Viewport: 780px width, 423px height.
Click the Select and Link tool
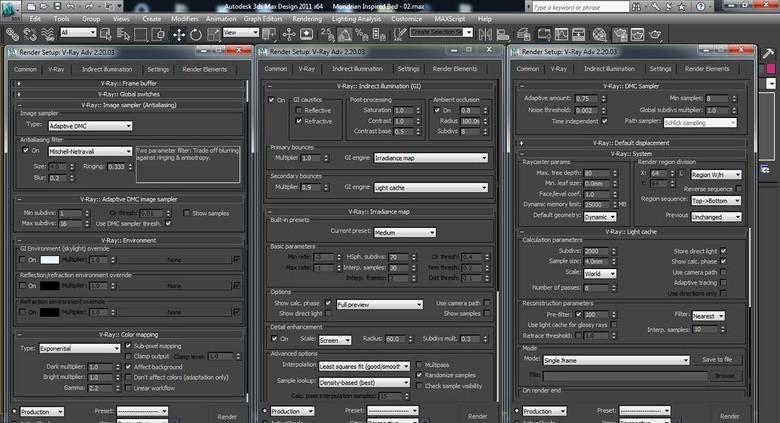point(12,34)
